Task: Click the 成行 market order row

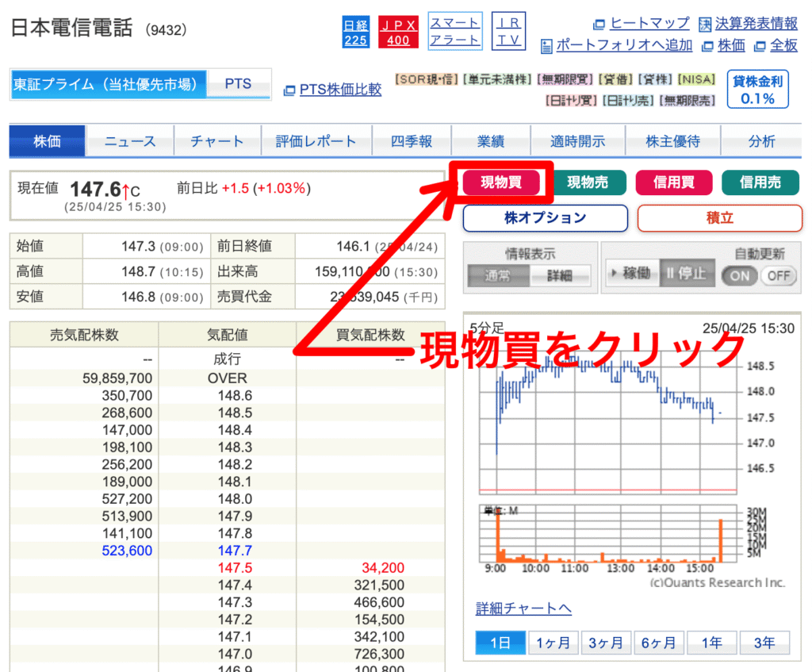Action: tap(228, 359)
